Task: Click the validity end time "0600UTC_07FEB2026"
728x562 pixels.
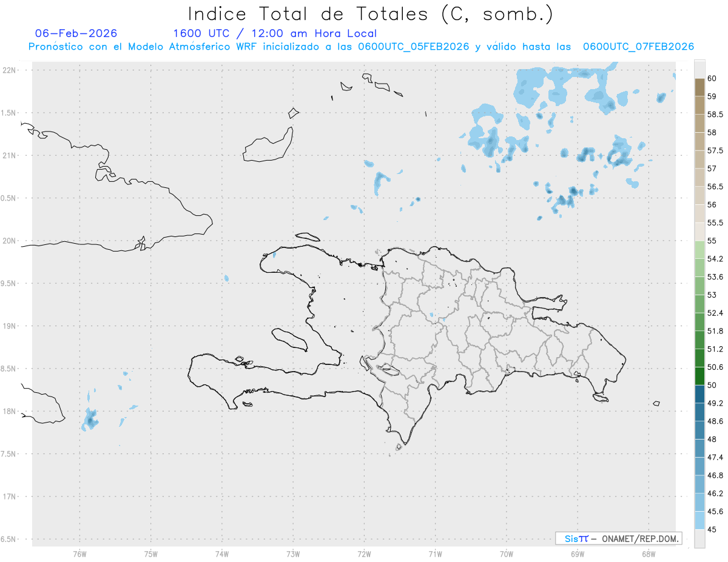Action: [638, 47]
